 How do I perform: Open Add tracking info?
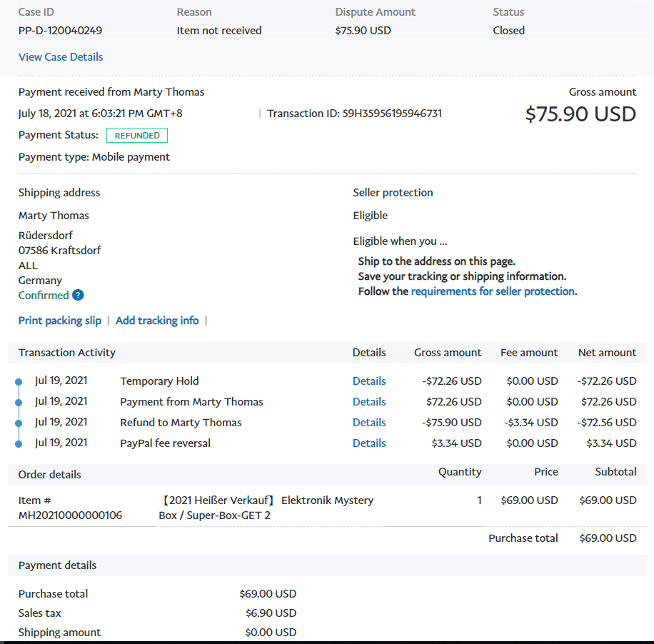pos(157,321)
